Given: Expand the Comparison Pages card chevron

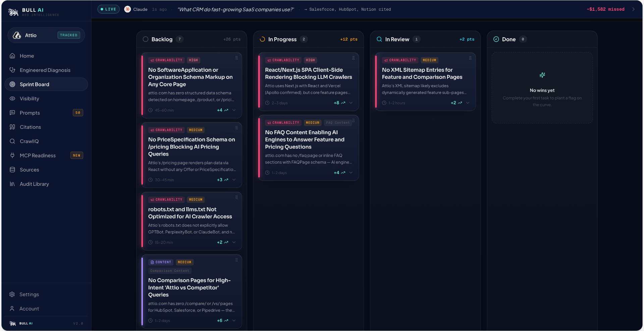Looking at the screenshot, I should click(x=234, y=321).
